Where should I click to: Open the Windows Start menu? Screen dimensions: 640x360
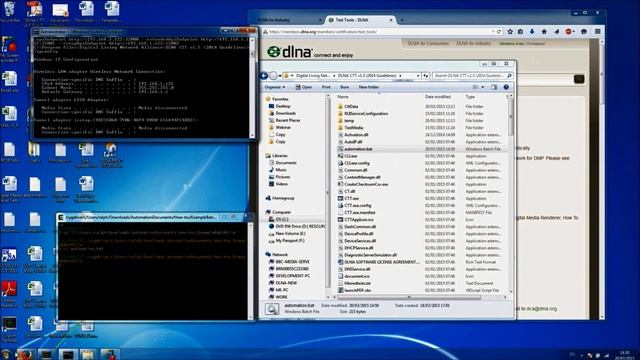(6, 354)
